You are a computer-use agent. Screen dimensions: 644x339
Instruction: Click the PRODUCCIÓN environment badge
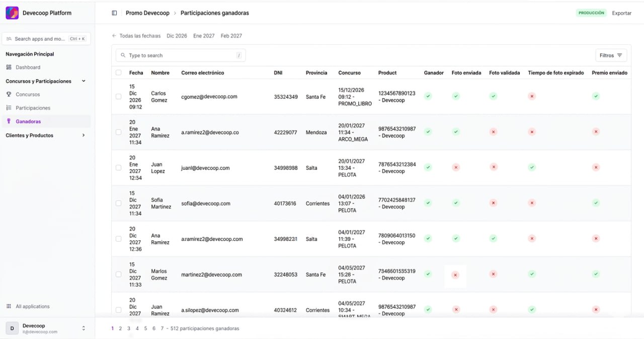pyautogui.click(x=591, y=13)
